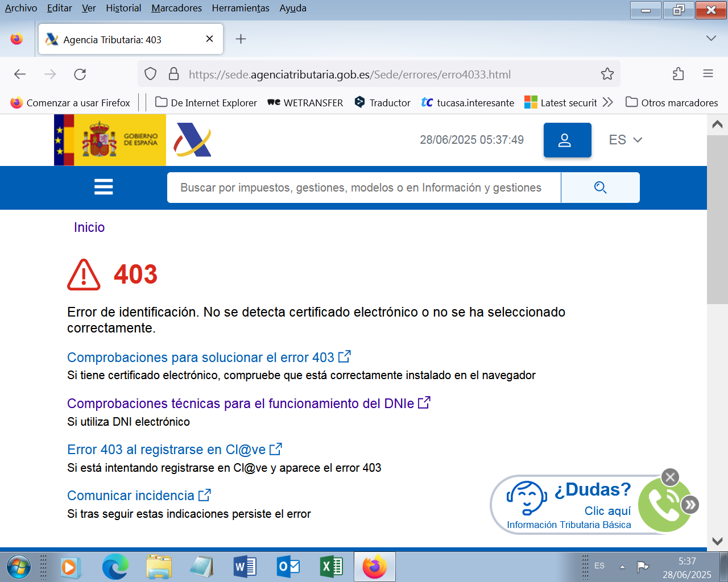Open the Latest securit bookmark

coord(561,103)
